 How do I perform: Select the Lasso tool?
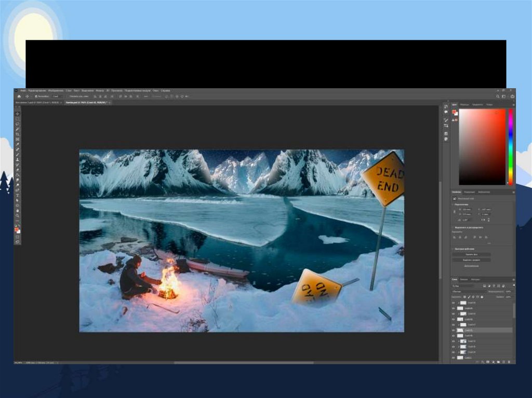tap(18, 124)
